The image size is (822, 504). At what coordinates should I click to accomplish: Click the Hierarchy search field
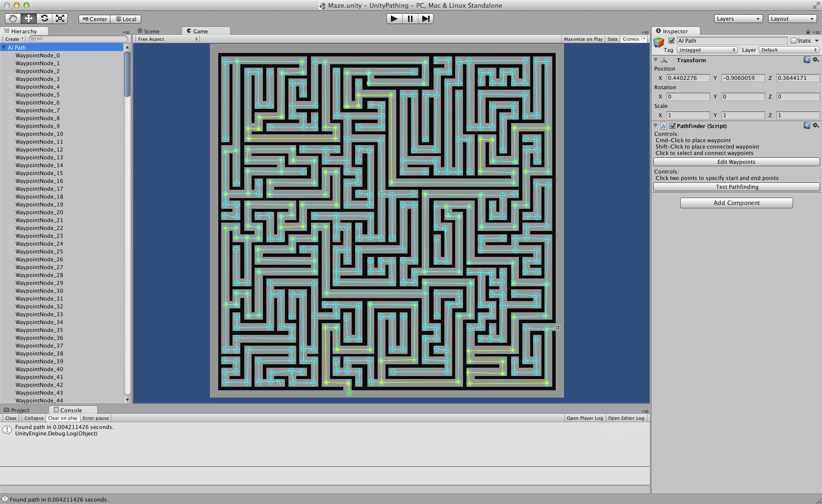(x=78, y=39)
